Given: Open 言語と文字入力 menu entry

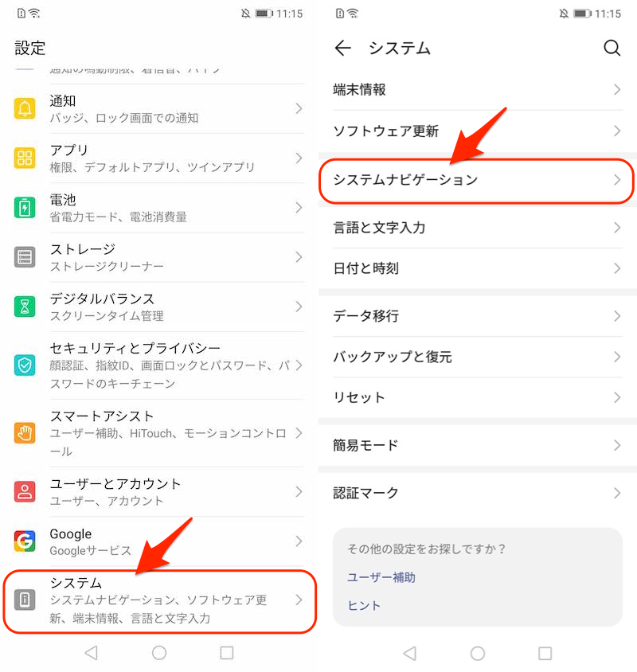Looking at the screenshot, I should pyautogui.click(x=478, y=228).
